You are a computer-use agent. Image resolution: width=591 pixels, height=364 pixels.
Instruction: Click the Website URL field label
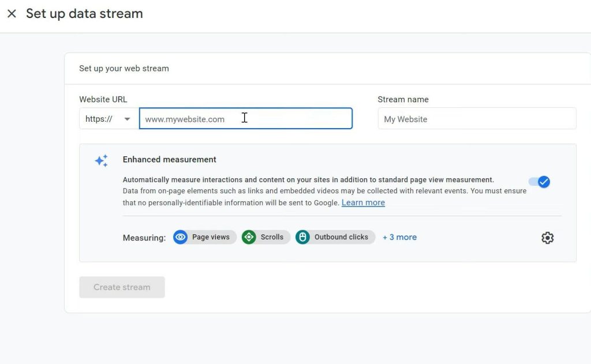(x=103, y=99)
